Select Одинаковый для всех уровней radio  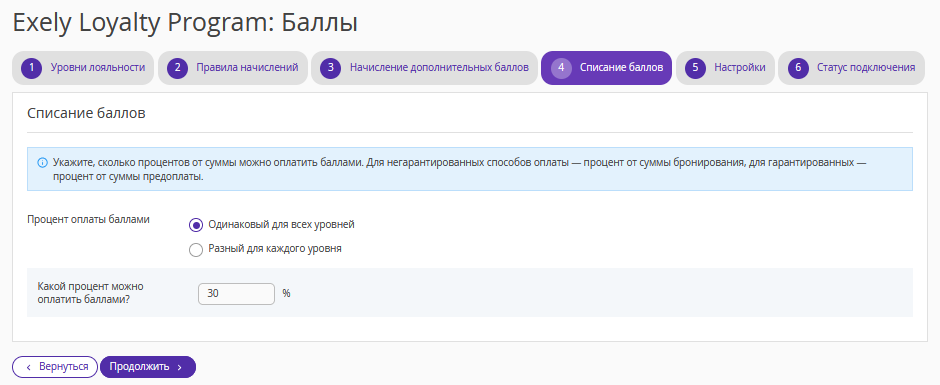pyautogui.click(x=195, y=225)
